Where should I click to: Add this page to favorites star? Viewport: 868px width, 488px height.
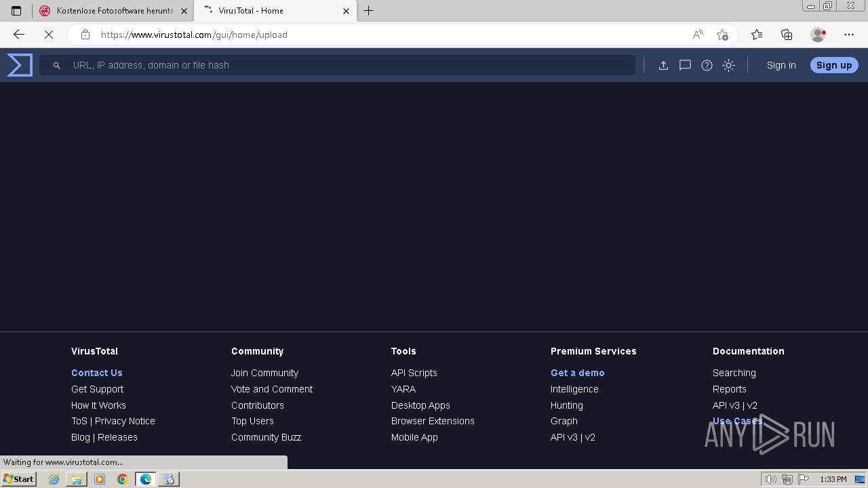click(x=722, y=35)
